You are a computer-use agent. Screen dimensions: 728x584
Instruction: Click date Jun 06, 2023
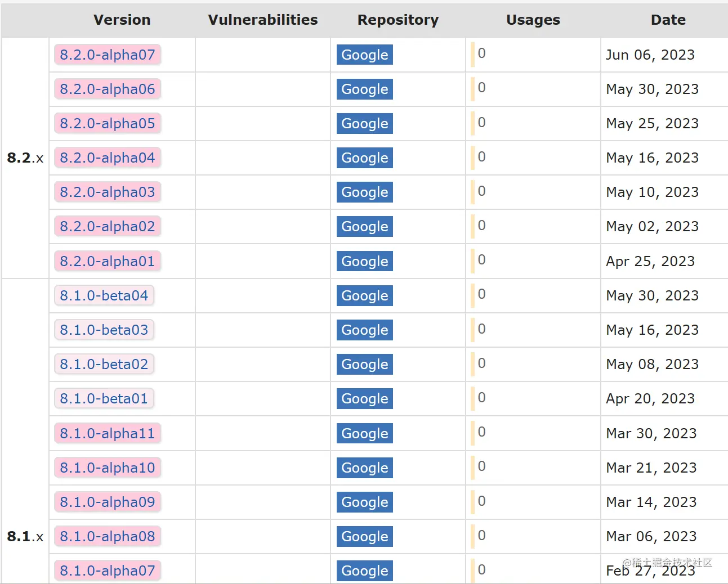click(x=650, y=55)
